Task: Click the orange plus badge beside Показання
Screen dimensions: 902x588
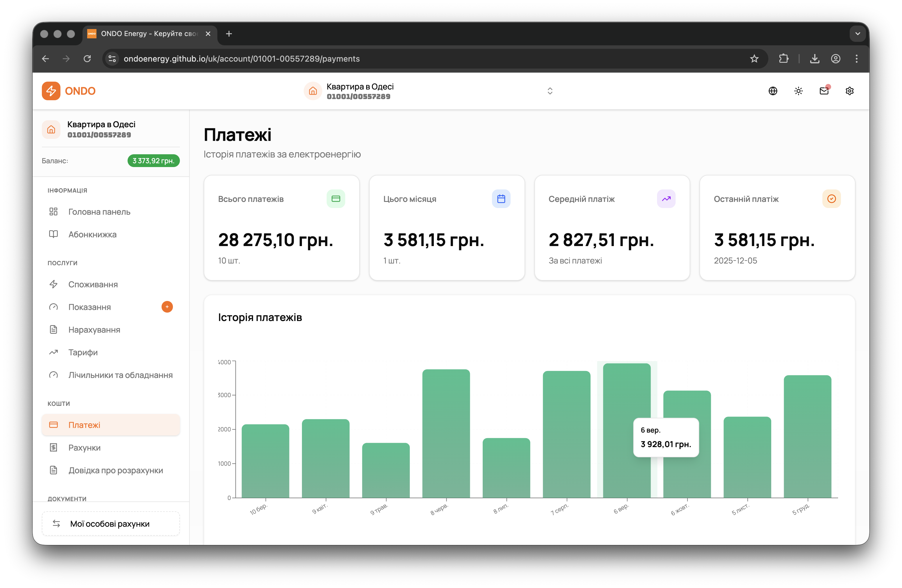Action: click(x=167, y=307)
